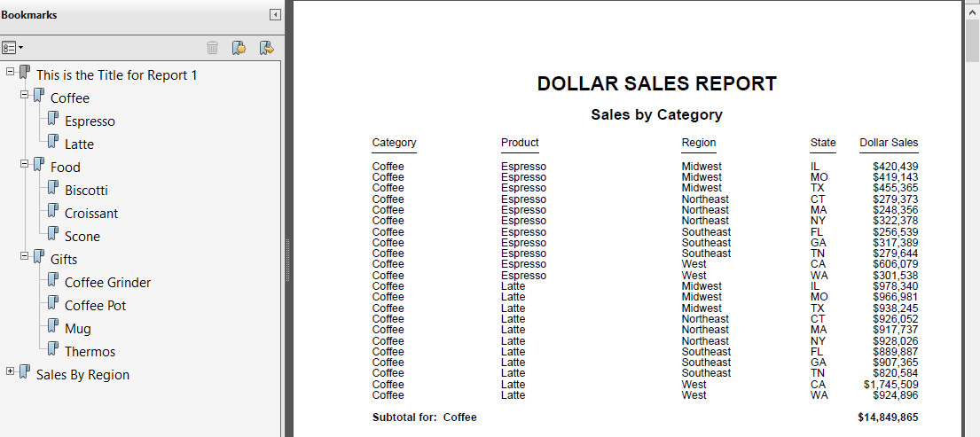Click the bookmark icon beside Coffee Grinder
The height and width of the screenshot is (437, 980).
click(53, 280)
